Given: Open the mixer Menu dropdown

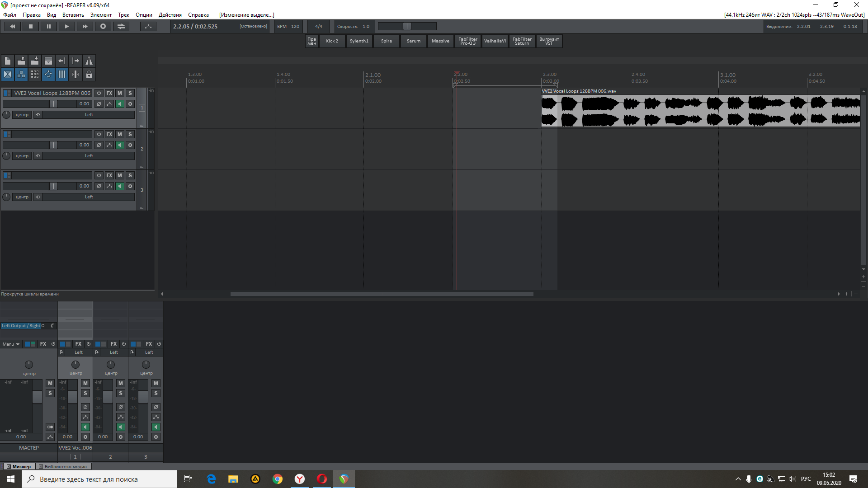Looking at the screenshot, I should point(11,344).
